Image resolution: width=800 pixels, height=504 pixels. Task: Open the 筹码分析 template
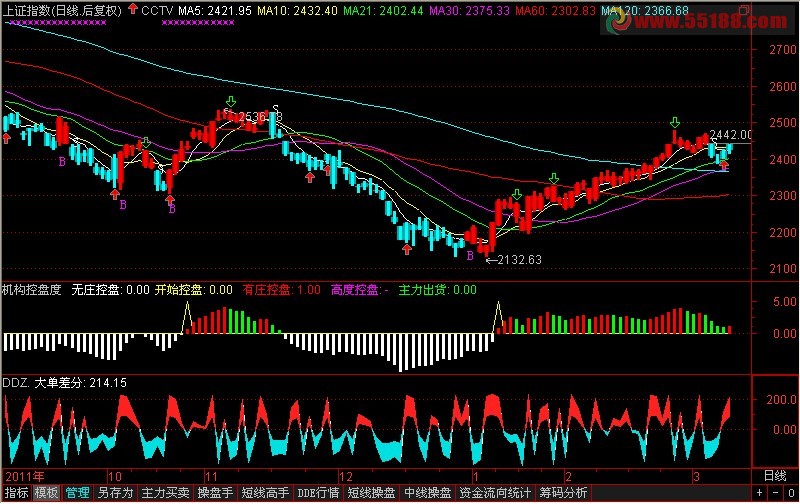pos(563,493)
